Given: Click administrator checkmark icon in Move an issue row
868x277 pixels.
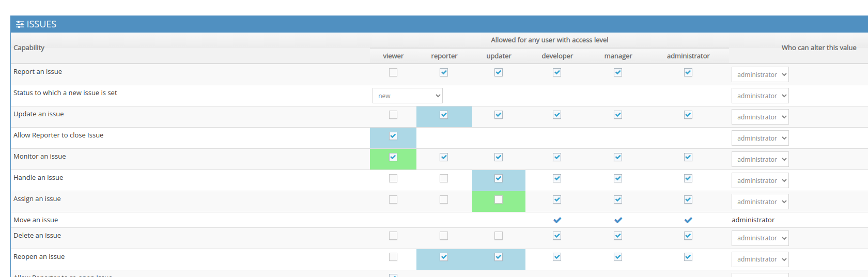Looking at the screenshot, I should pyautogui.click(x=688, y=220).
